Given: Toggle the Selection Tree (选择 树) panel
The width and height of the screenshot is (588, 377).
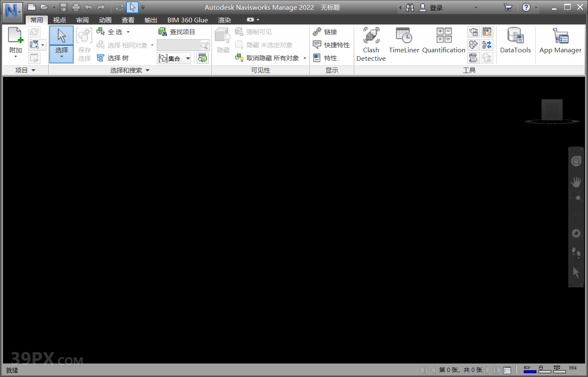Looking at the screenshot, I should (x=113, y=58).
